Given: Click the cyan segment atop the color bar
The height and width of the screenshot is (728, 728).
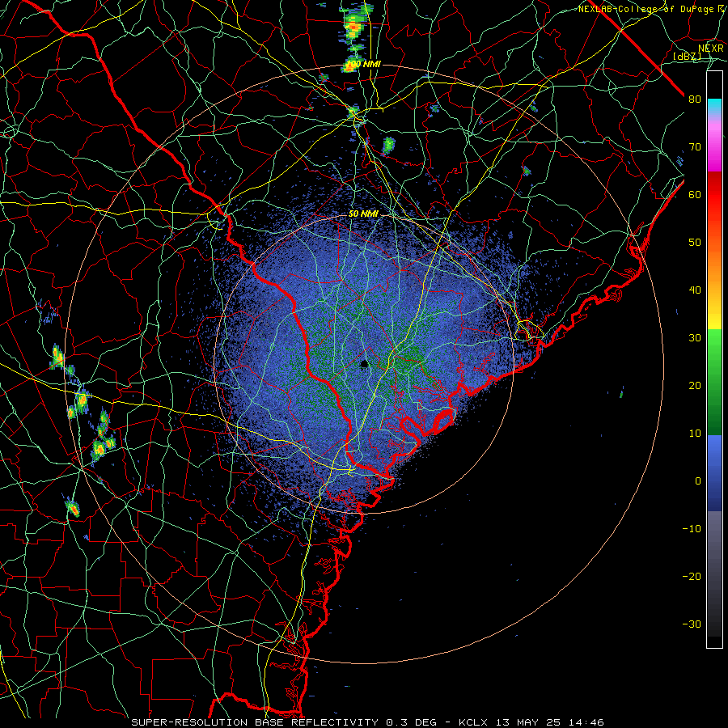Looking at the screenshot, I should (x=714, y=108).
